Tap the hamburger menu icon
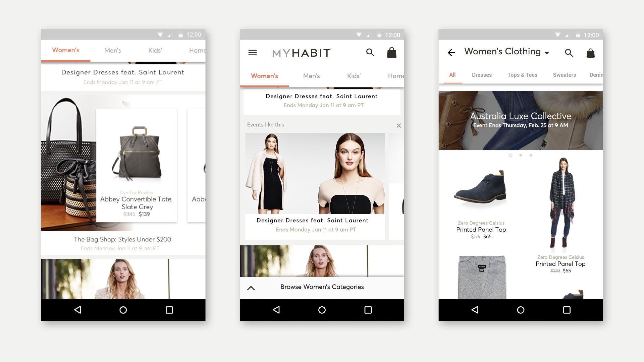The width and height of the screenshot is (644, 362). (253, 53)
